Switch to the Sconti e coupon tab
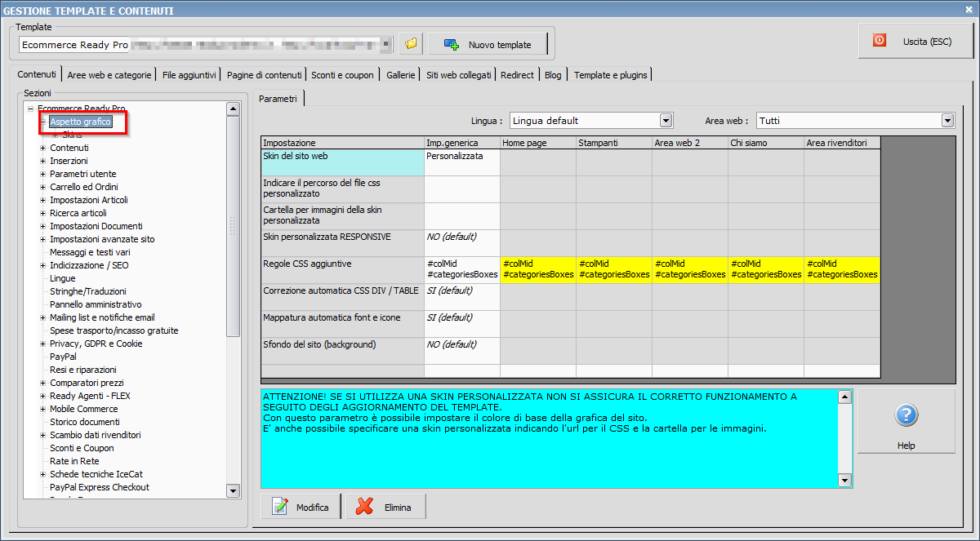980x541 pixels. coord(342,75)
